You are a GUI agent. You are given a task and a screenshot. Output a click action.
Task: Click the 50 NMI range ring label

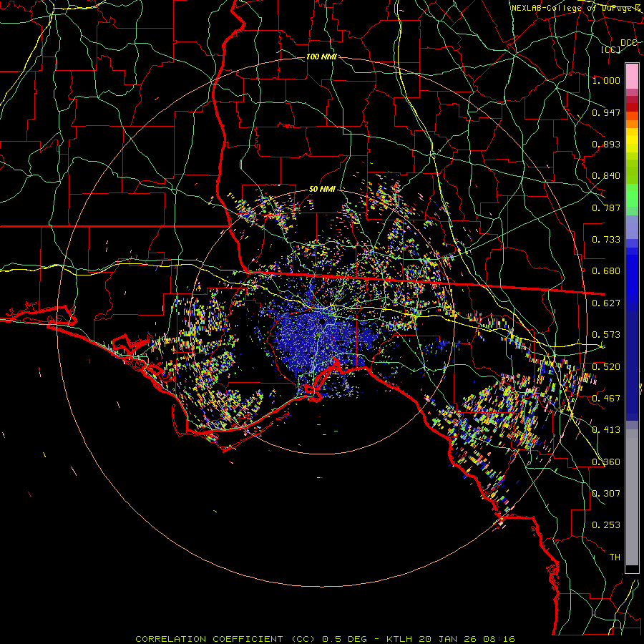point(322,189)
